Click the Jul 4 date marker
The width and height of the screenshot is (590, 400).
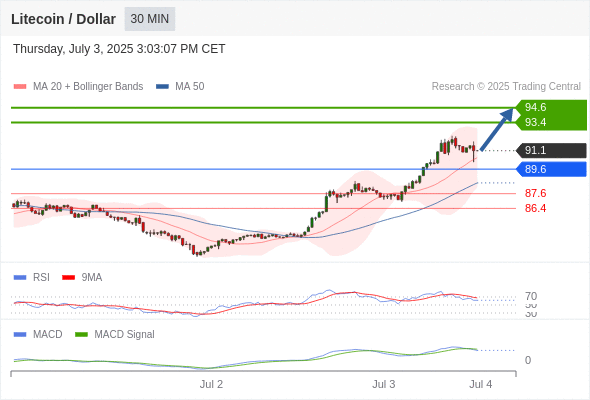tap(481, 385)
